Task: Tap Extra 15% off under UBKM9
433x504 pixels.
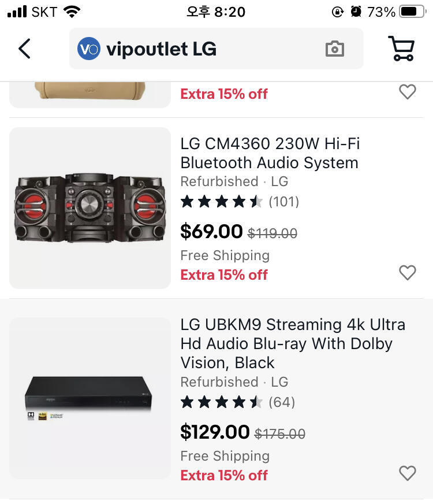Action: 224,476
